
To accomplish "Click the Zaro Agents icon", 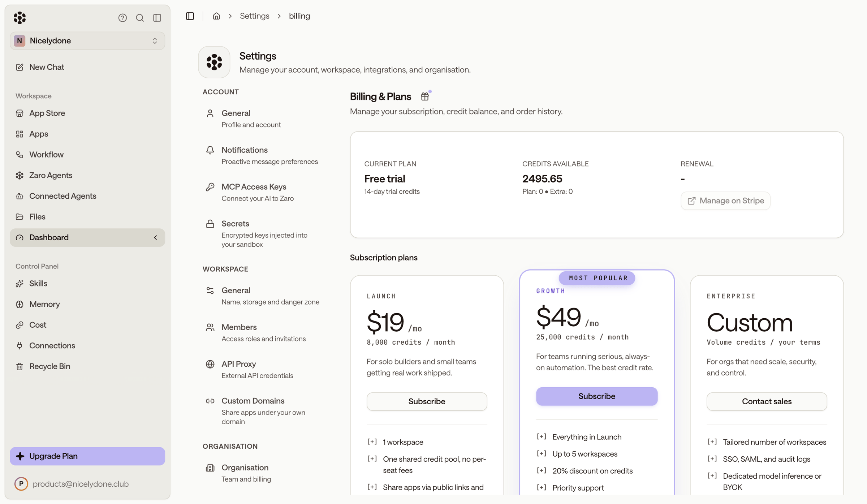I will click(x=20, y=175).
